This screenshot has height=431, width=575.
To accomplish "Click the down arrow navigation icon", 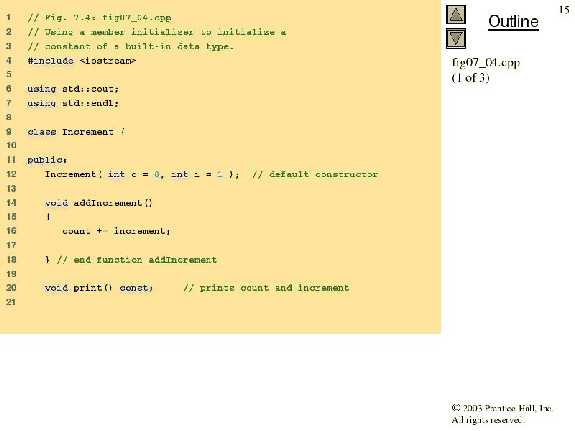I will [456, 39].
